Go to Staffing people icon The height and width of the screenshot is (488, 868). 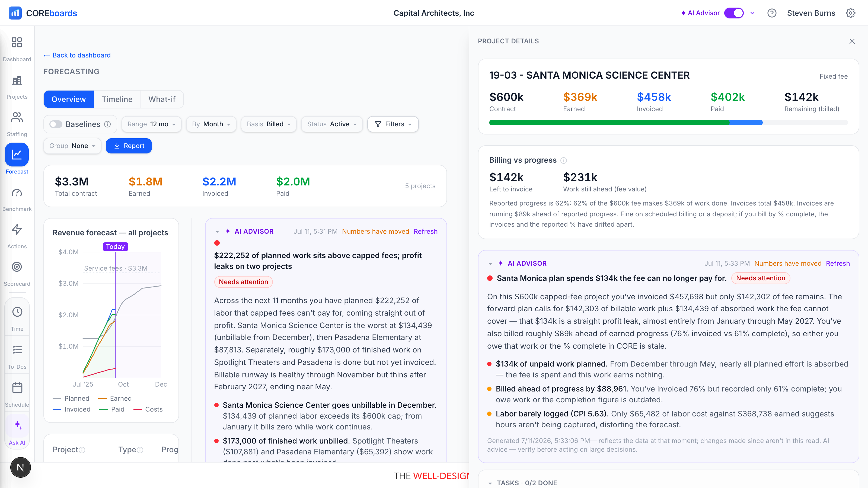coord(17,117)
